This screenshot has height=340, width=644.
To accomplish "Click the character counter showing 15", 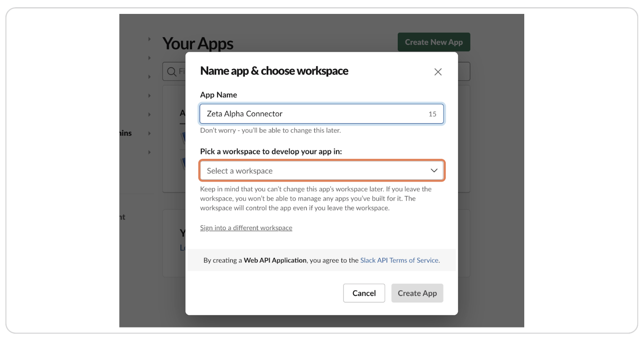I will coord(432,113).
